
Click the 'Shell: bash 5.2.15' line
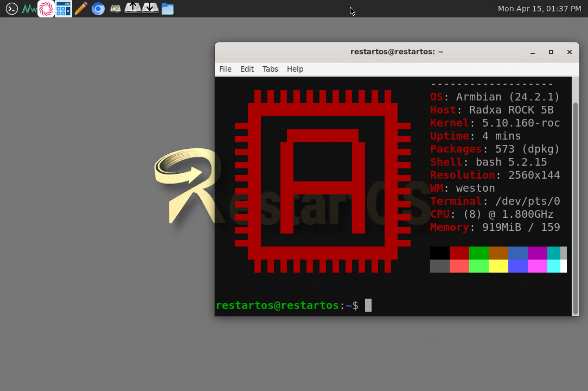[489, 162]
